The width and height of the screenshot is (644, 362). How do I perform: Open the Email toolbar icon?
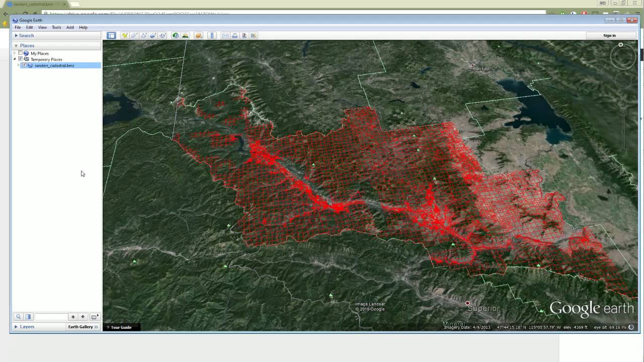[x=225, y=35]
